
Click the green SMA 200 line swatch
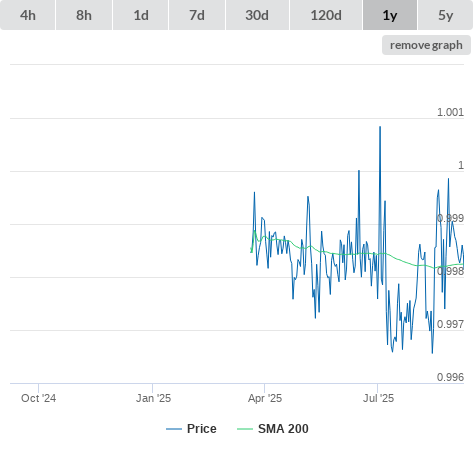245,429
